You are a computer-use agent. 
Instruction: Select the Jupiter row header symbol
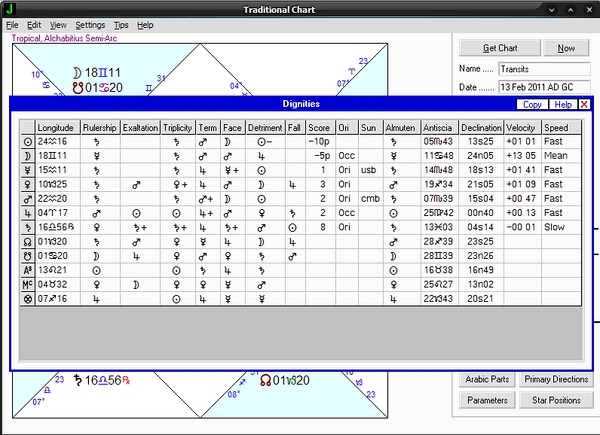coord(27,212)
